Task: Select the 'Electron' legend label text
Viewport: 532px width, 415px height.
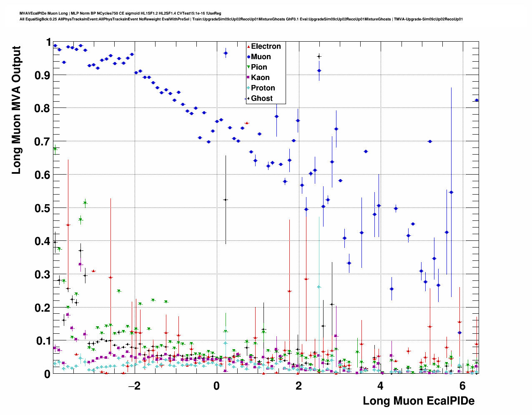Action: [266, 46]
